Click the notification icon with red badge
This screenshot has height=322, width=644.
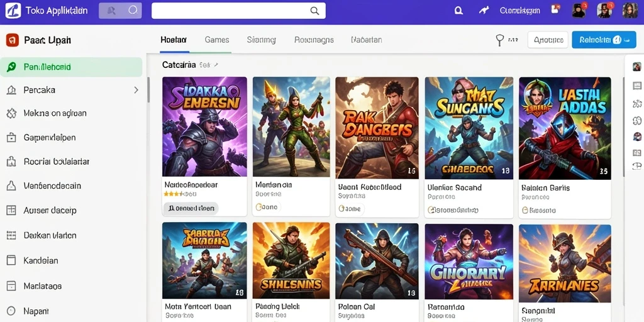click(x=556, y=9)
